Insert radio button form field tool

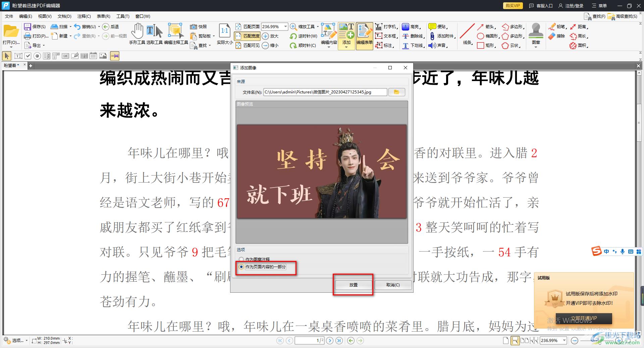click(37, 56)
